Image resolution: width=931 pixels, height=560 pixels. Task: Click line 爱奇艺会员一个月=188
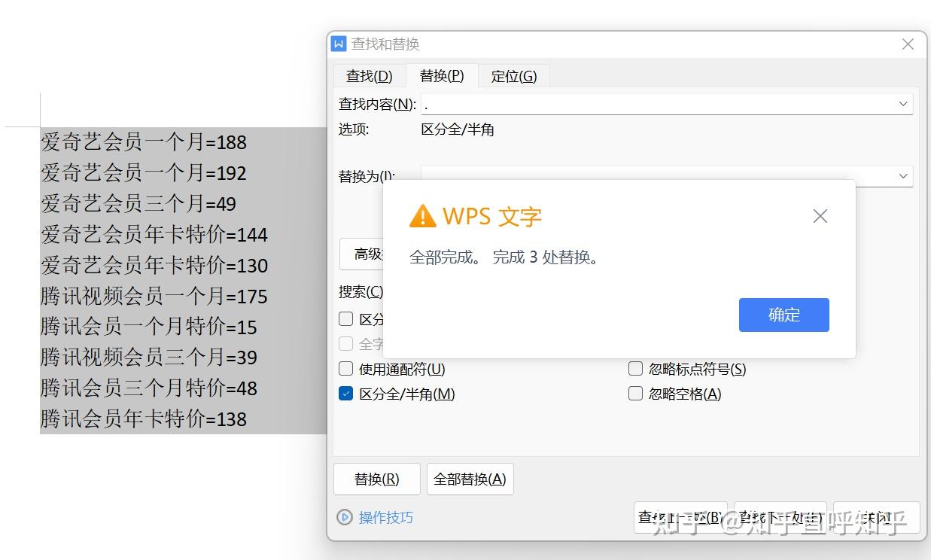tap(144, 142)
